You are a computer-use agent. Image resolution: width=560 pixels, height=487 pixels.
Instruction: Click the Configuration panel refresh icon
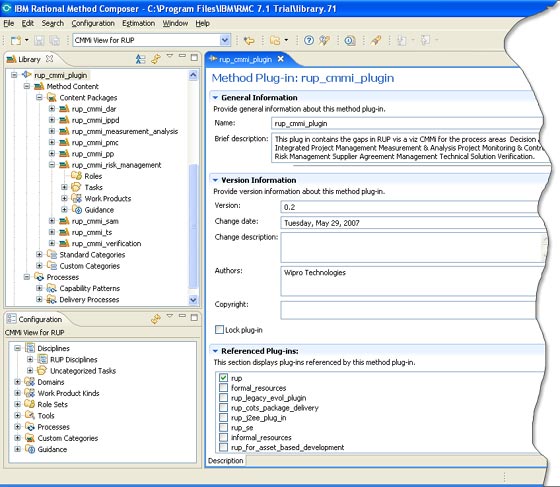pyautogui.click(x=156, y=318)
